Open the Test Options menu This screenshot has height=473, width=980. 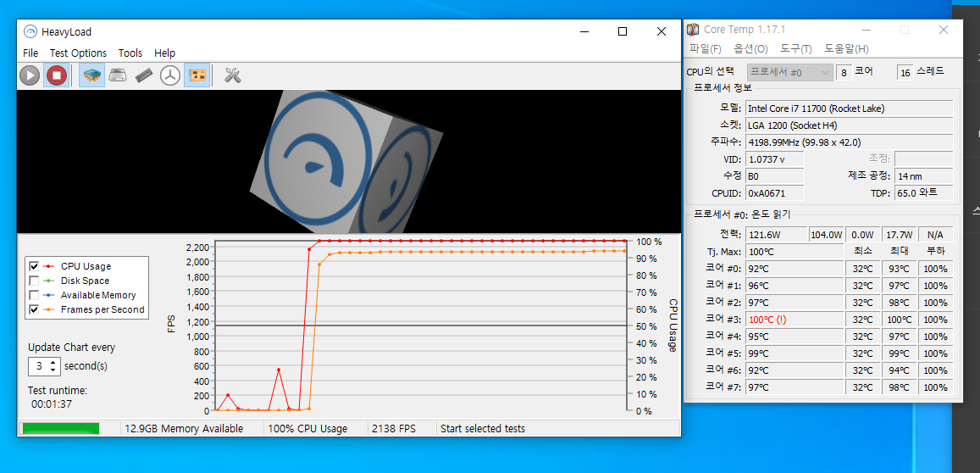[x=78, y=53]
